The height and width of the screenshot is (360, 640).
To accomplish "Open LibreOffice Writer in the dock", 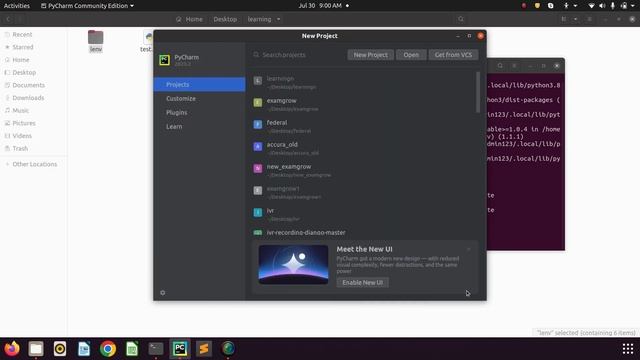I will coord(84,349).
